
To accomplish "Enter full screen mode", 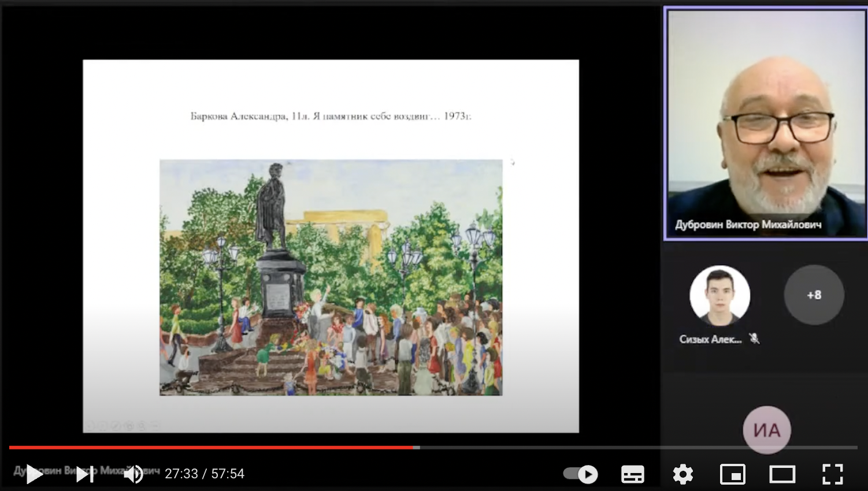I will coord(832,474).
